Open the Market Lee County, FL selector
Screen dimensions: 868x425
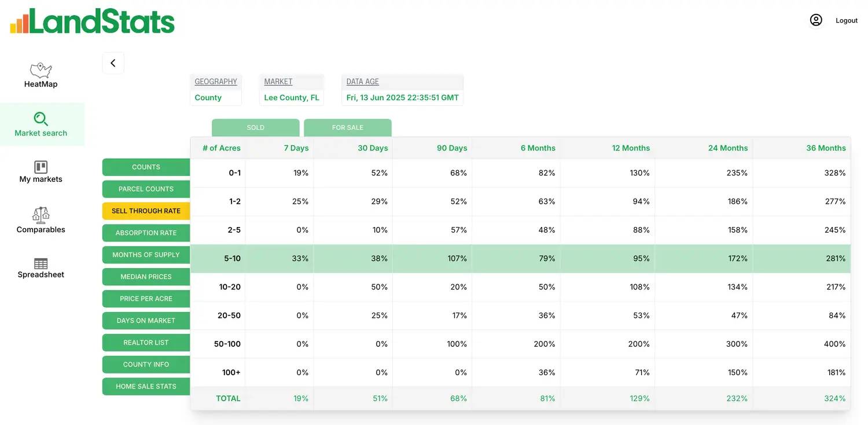tap(292, 97)
